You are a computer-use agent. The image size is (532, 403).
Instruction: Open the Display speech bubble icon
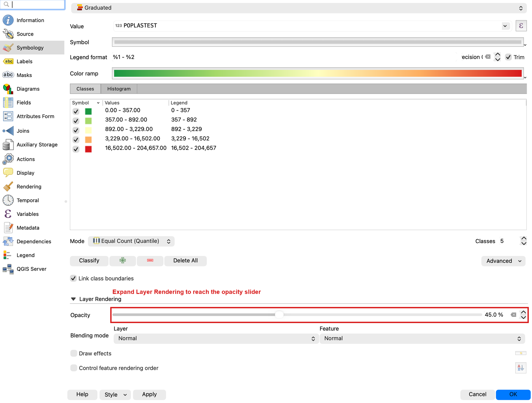tap(8, 173)
